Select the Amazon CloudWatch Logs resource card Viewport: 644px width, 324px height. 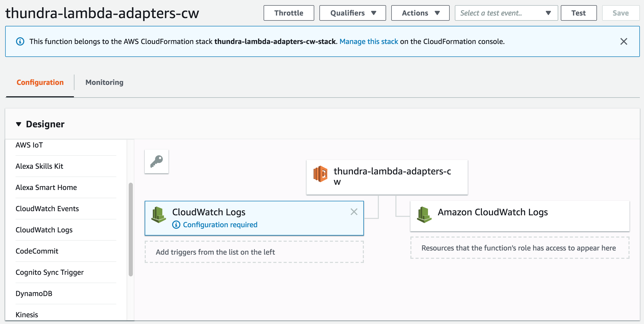[x=520, y=216]
